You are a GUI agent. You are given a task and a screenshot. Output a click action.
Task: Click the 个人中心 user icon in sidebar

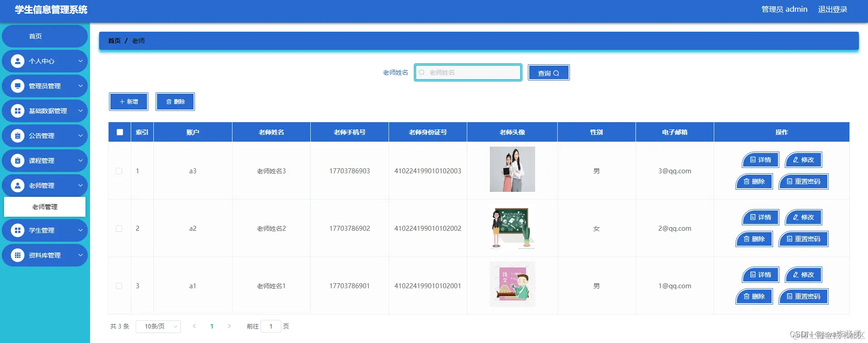18,61
